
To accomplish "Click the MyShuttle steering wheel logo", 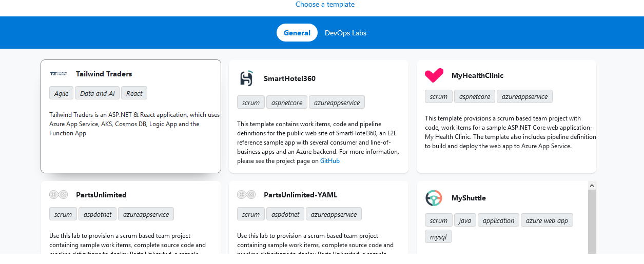I will (434, 198).
